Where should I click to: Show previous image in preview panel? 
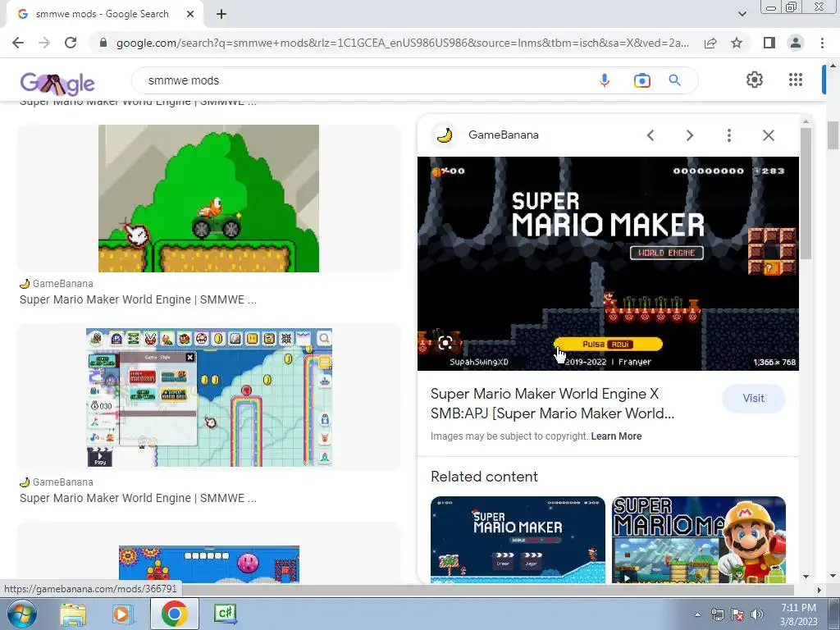[x=651, y=135]
